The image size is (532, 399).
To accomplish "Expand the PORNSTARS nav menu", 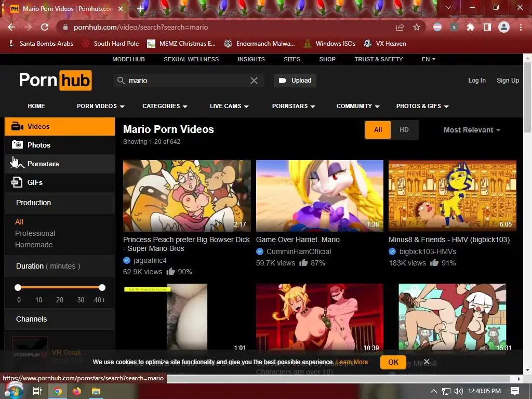I will (294, 106).
